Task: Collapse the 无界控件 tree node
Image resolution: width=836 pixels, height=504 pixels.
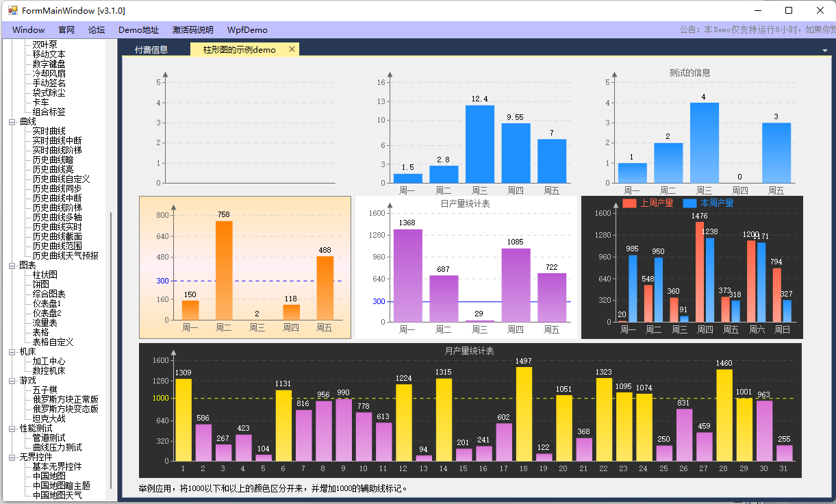Action: click(12, 457)
